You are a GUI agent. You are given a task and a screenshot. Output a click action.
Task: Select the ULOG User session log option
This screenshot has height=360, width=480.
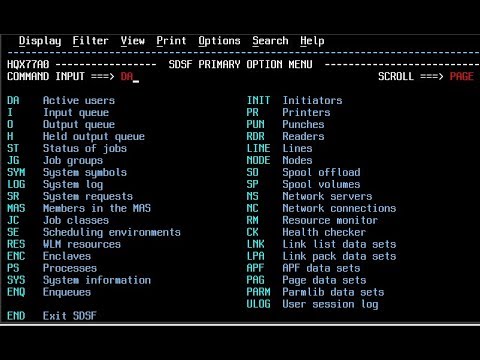313,304
